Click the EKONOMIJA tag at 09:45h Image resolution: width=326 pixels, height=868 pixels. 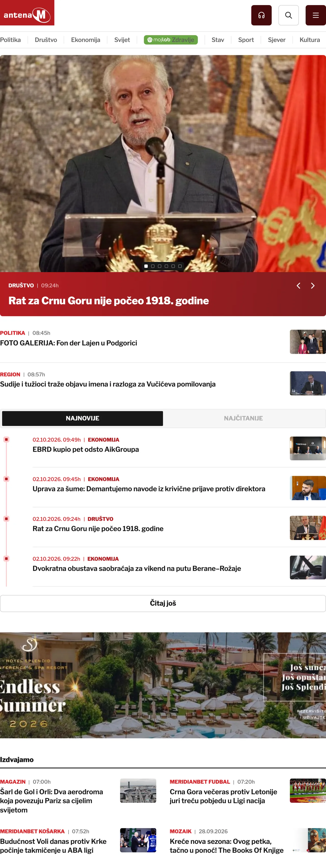[103, 479]
